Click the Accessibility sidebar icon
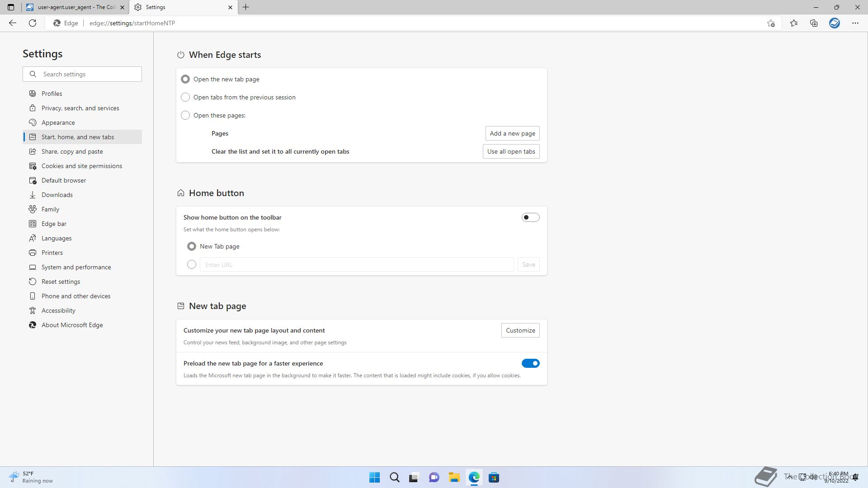Image resolution: width=868 pixels, height=488 pixels. point(33,310)
